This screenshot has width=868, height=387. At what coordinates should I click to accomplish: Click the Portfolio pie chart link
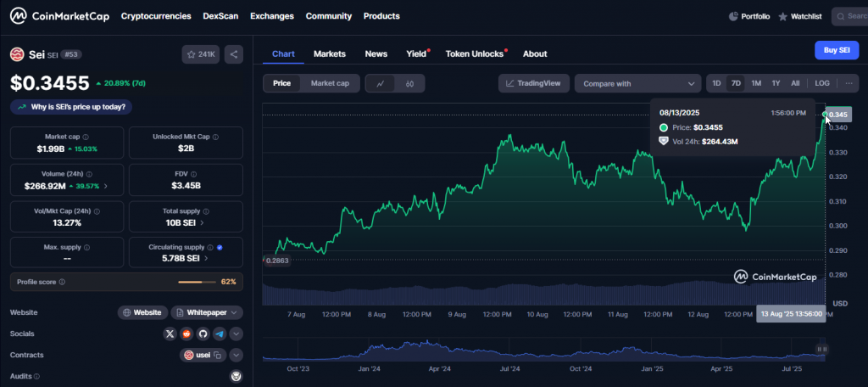click(x=749, y=17)
